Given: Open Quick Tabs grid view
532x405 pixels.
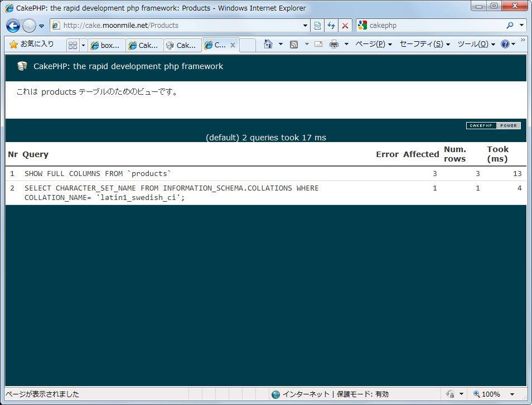Looking at the screenshot, I should pyautogui.click(x=72, y=45).
